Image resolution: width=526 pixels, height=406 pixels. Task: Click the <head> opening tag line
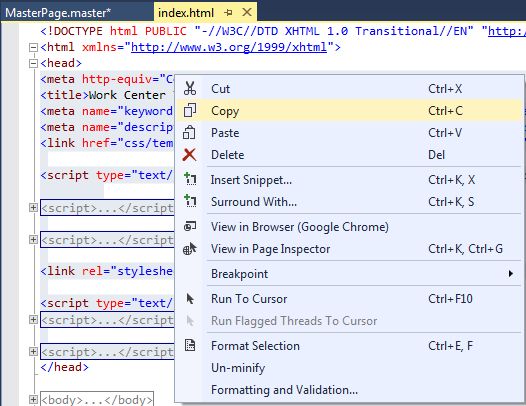click(61, 63)
